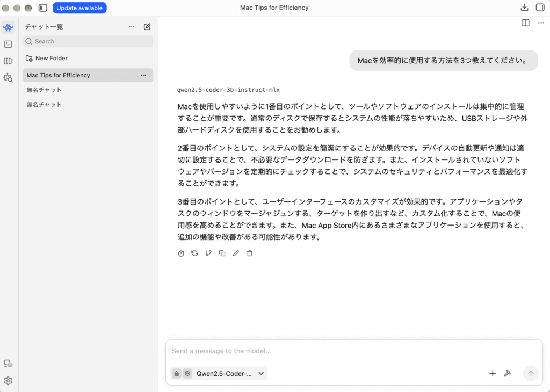Delete the response with the trash icon

point(250,253)
